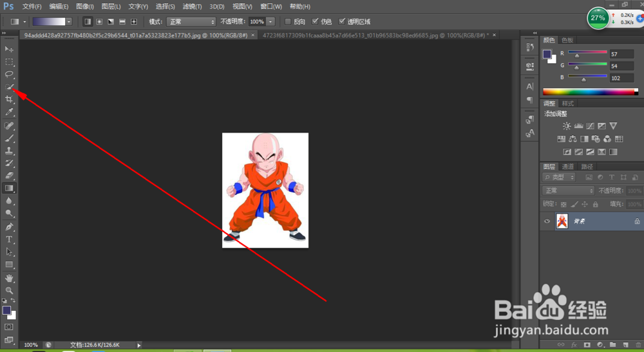
Task: Choose the Radial Gradient style
Action: [99, 22]
